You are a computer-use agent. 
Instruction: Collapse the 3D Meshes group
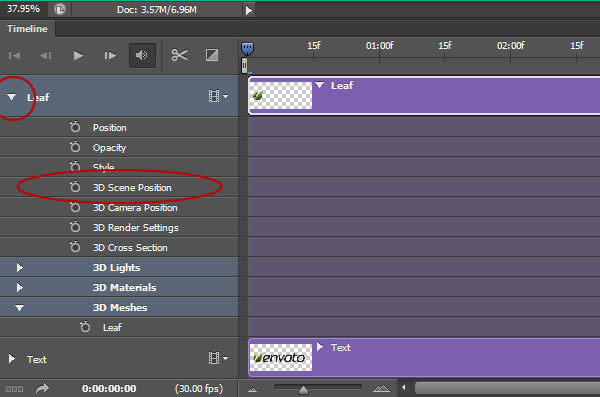(x=20, y=307)
